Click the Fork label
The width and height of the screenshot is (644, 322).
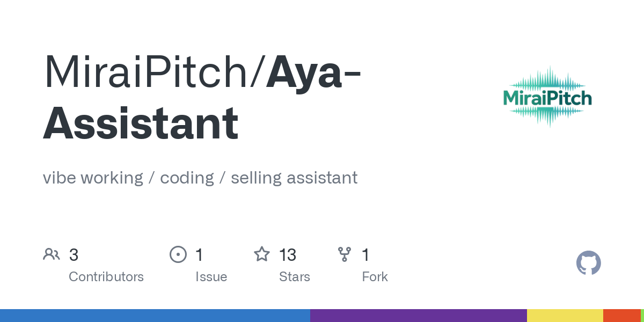(375, 277)
